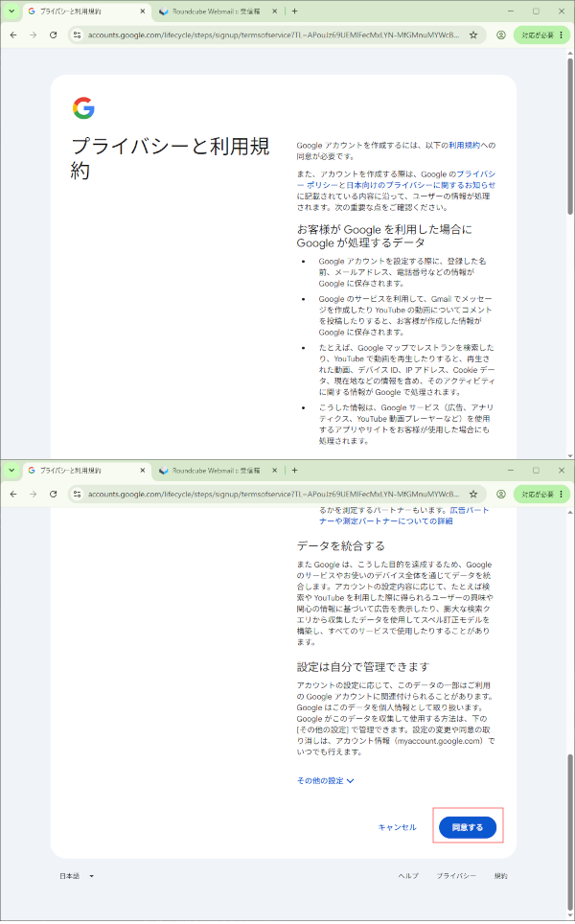
Task: Select the プライバシーと利用規約 tab in upper window
Action: [x=86, y=12]
